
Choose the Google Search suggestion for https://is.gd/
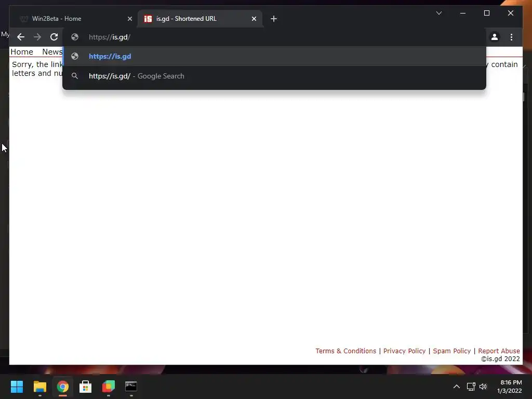tap(274, 76)
